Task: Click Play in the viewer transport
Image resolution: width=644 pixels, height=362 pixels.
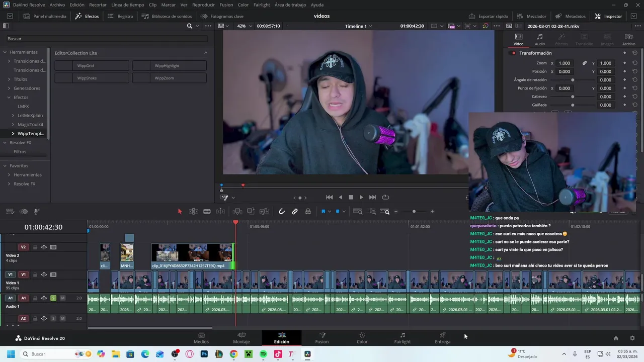Action: 361,198
